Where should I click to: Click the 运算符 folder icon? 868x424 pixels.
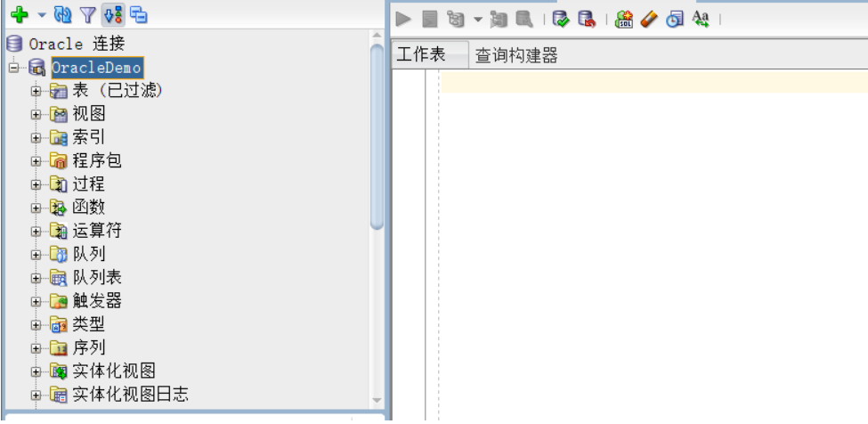59,232
